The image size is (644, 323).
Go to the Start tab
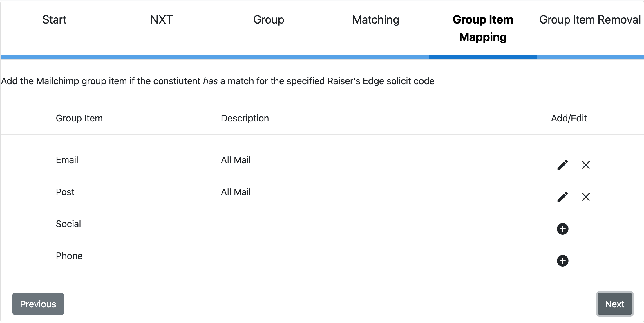point(54,20)
